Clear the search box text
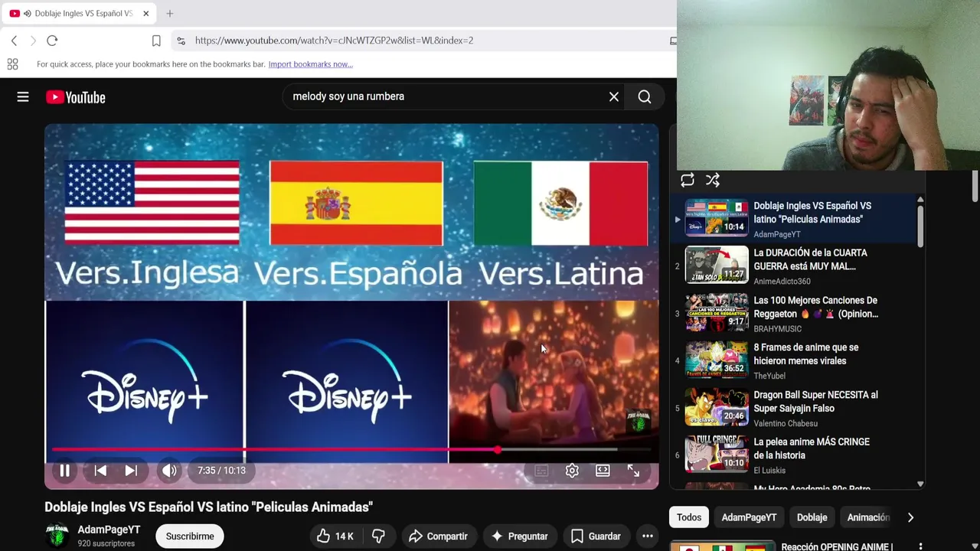The height and width of the screenshot is (551, 980). [613, 96]
